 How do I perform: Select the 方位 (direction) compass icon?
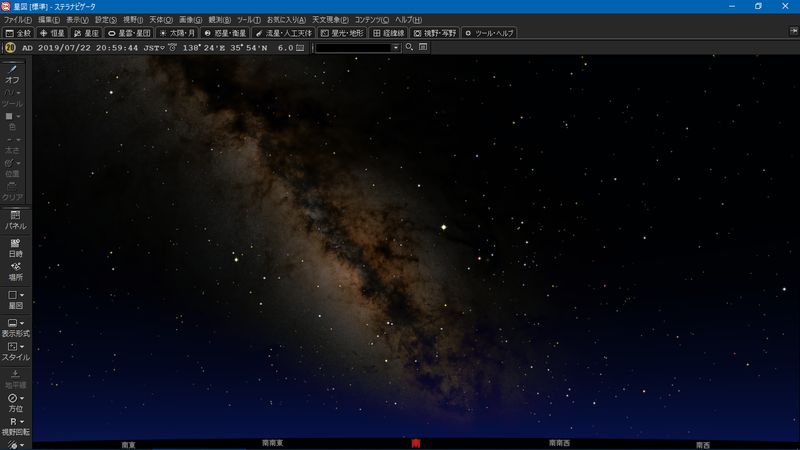(x=15, y=403)
